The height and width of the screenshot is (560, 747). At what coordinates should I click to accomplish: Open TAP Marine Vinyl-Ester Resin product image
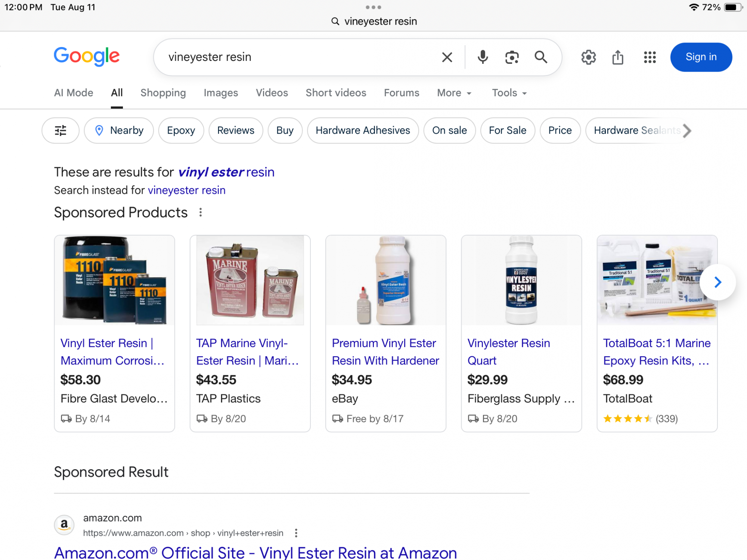click(x=250, y=280)
